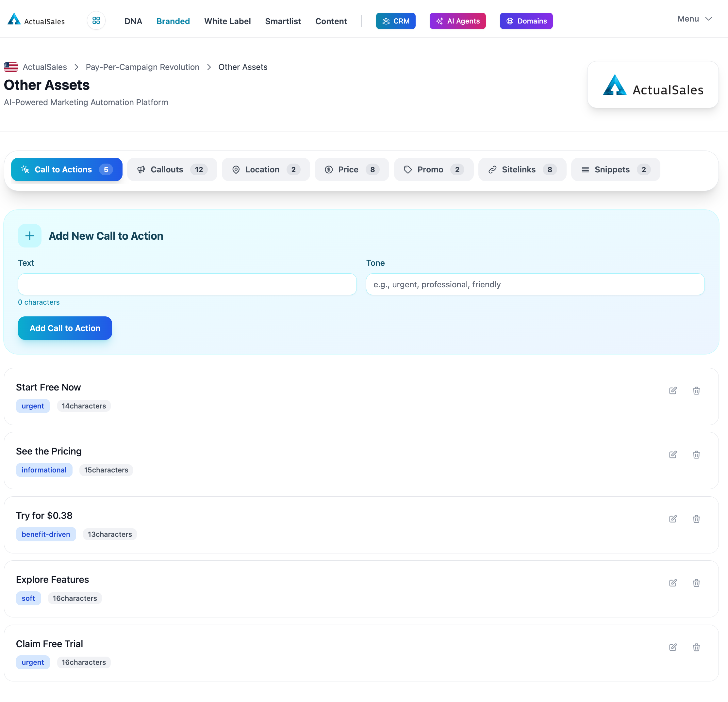Open Sitelinks via the link icon
Screen dimensions: 728x702
[492, 169]
